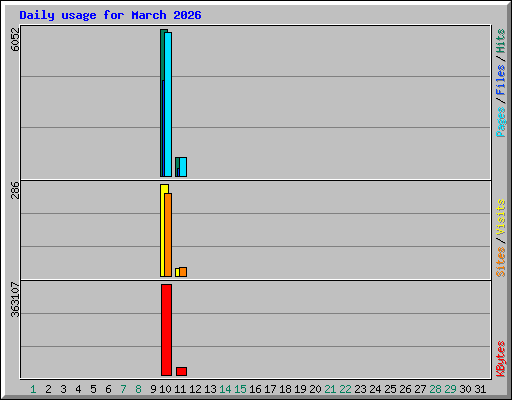Click day 20 on the x-axis
The height and width of the screenshot is (400, 512).
point(315,389)
